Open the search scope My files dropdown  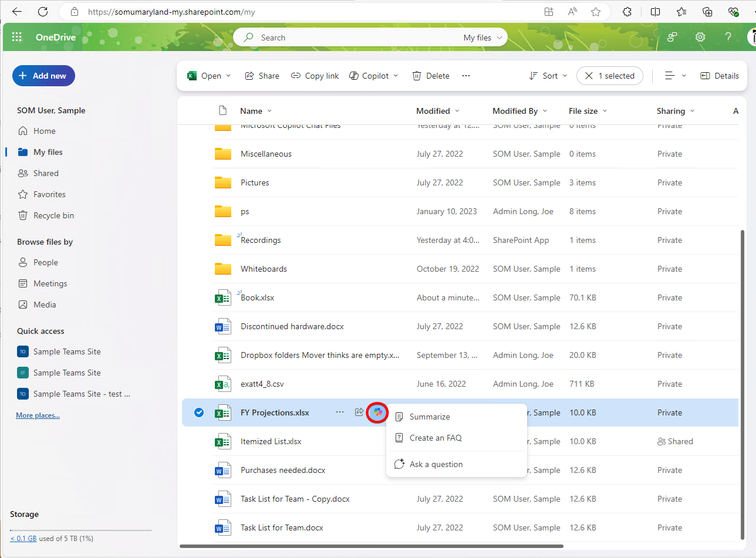pos(483,38)
